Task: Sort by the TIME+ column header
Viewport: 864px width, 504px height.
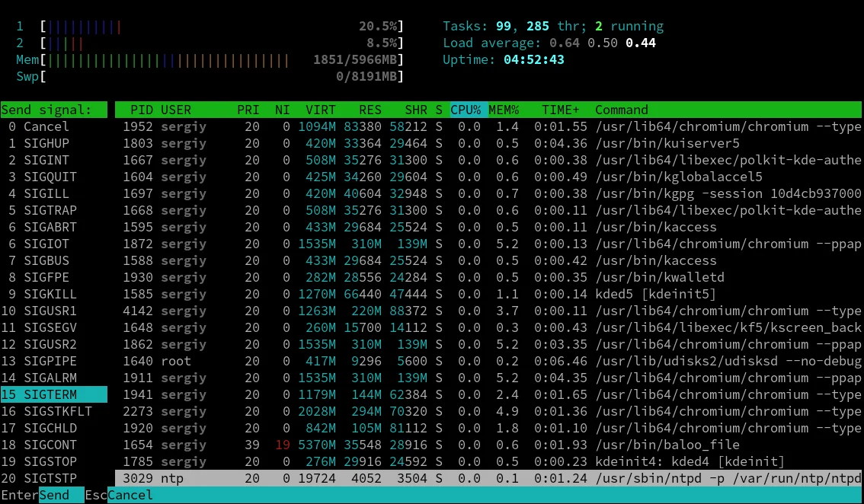Action: [x=560, y=110]
